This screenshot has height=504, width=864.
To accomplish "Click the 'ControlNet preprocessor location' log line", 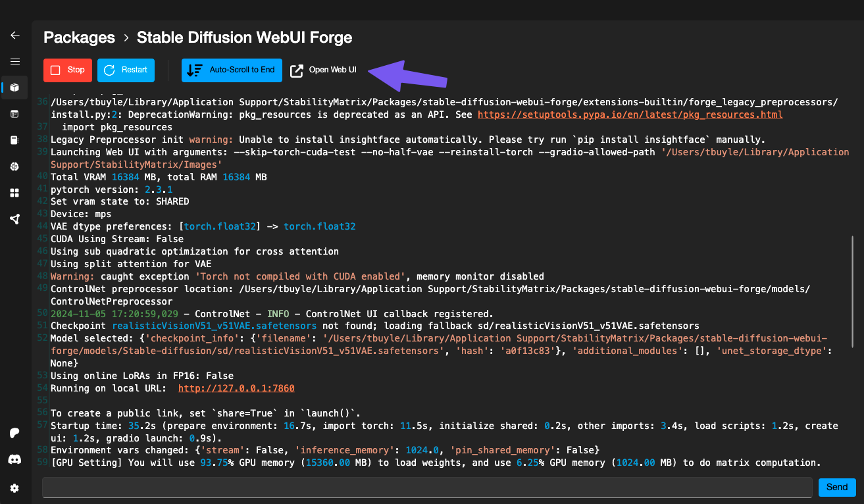I will tap(430, 295).
